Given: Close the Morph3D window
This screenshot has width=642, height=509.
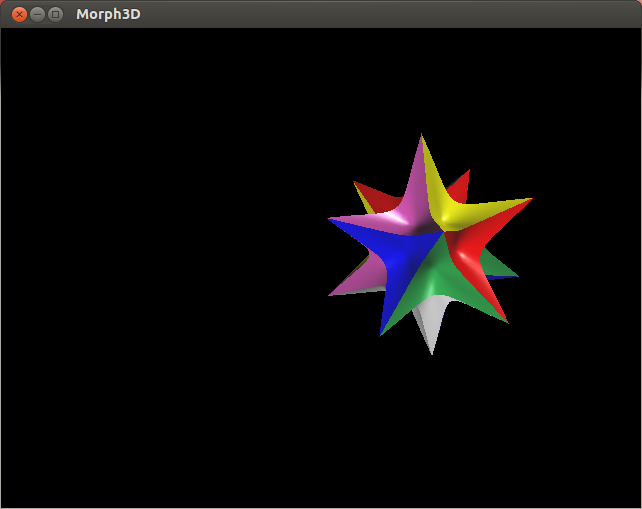Looking at the screenshot, I should (18, 14).
